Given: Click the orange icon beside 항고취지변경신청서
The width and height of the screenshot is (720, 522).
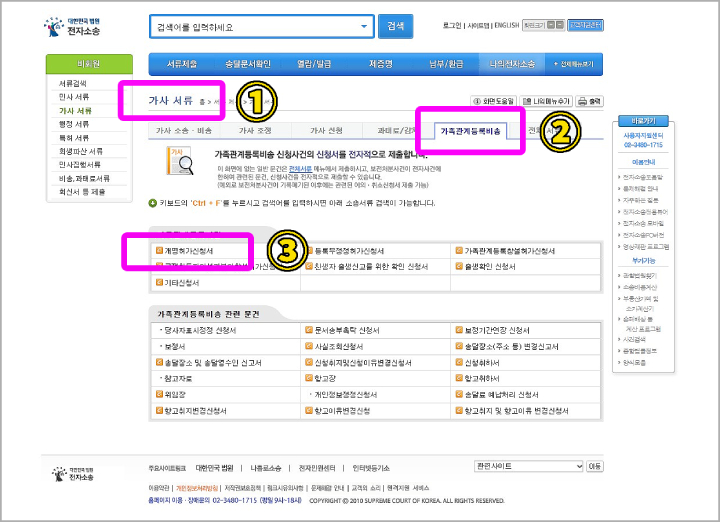Looking at the screenshot, I should [159, 410].
